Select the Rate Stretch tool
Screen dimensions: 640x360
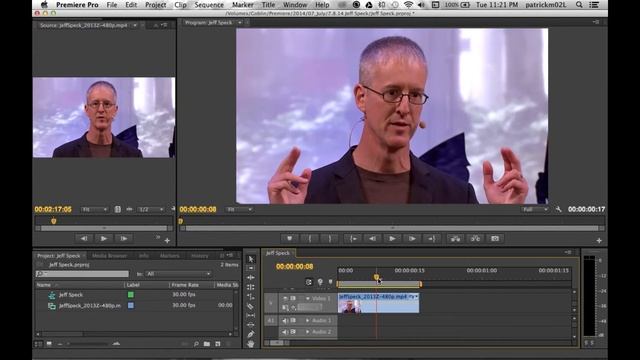coord(251,297)
